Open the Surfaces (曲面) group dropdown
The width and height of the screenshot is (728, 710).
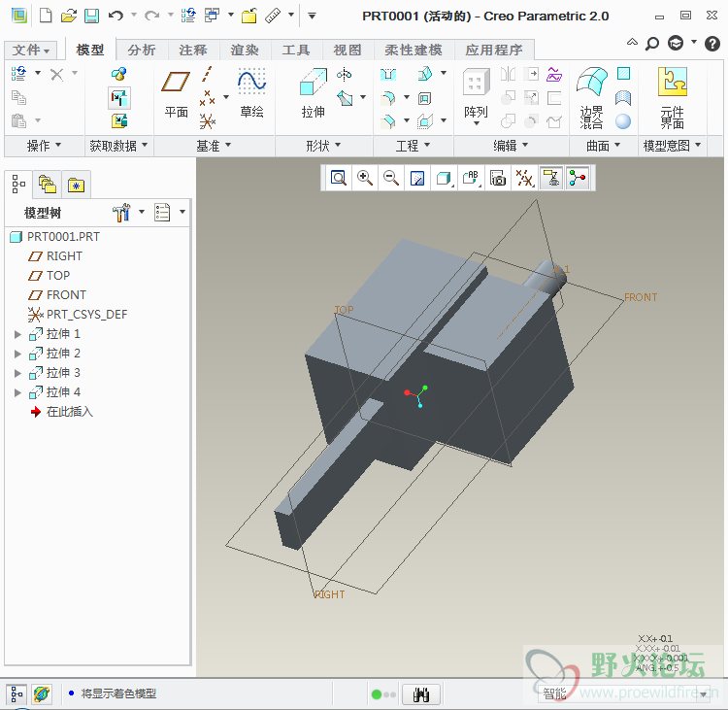point(603,146)
